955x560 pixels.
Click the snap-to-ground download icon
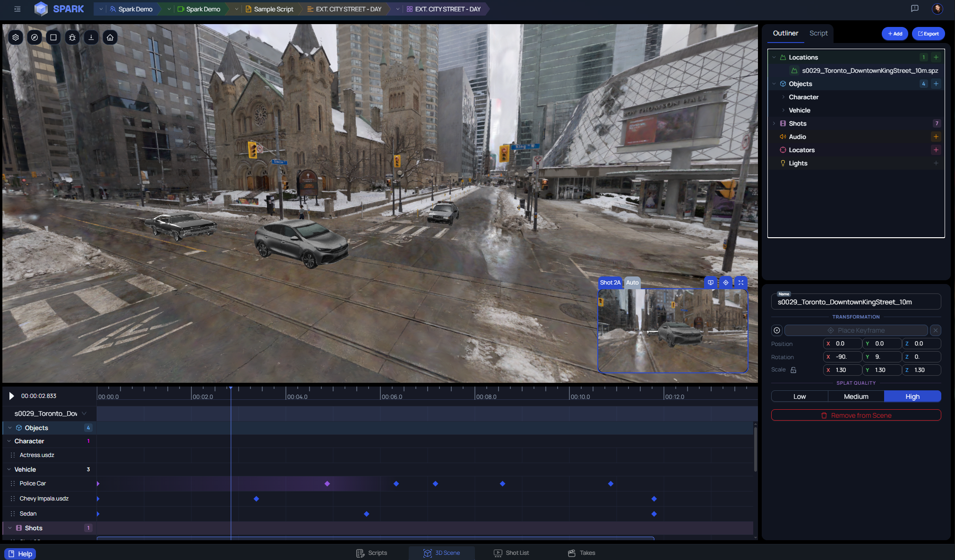coord(91,37)
